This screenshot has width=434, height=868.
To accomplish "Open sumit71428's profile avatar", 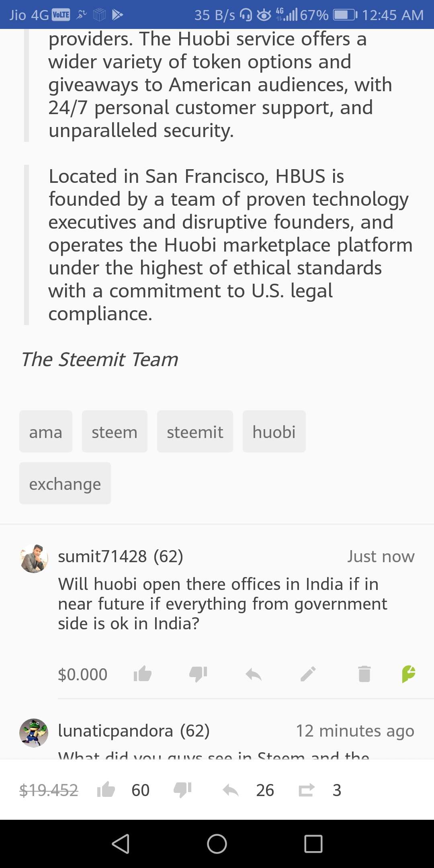I will (34, 559).
